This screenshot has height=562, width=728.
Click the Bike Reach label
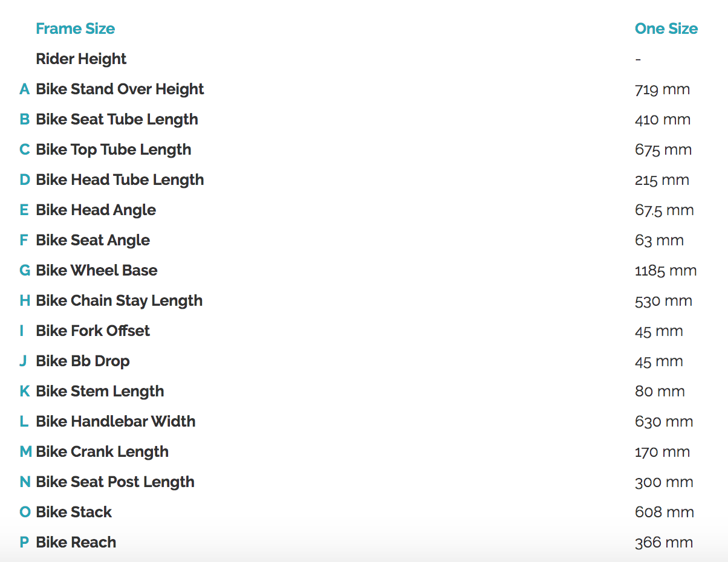click(x=76, y=543)
